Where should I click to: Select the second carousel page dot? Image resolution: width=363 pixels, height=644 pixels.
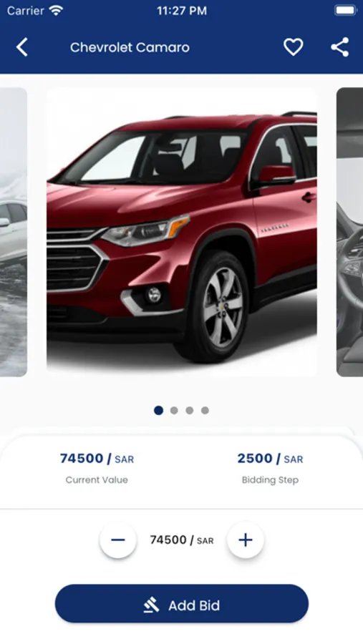(174, 410)
